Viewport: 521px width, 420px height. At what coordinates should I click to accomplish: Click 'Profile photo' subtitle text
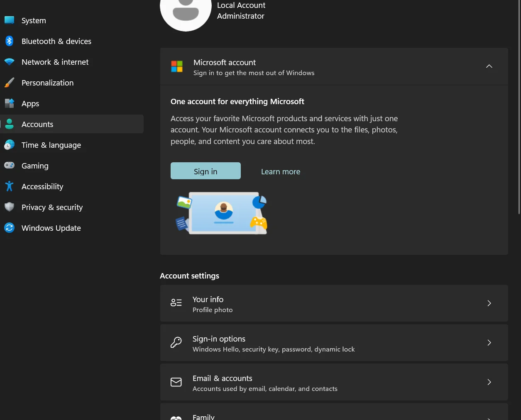click(213, 310)
